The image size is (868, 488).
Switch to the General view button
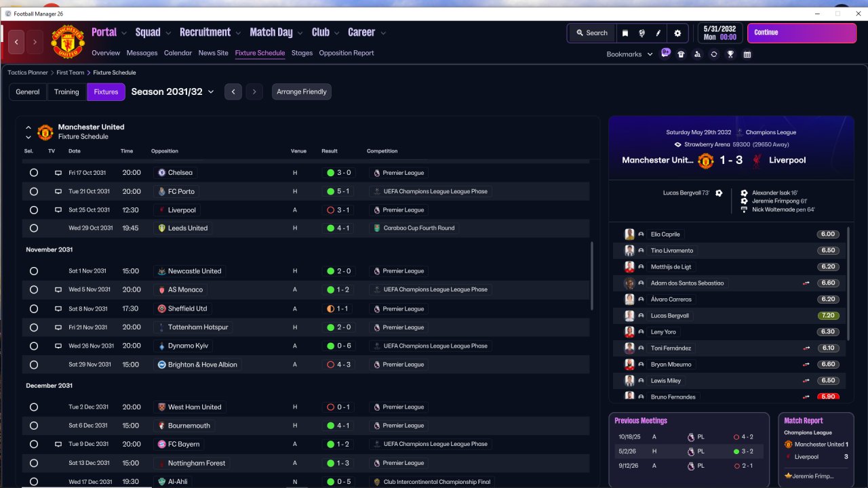(28, 91)
